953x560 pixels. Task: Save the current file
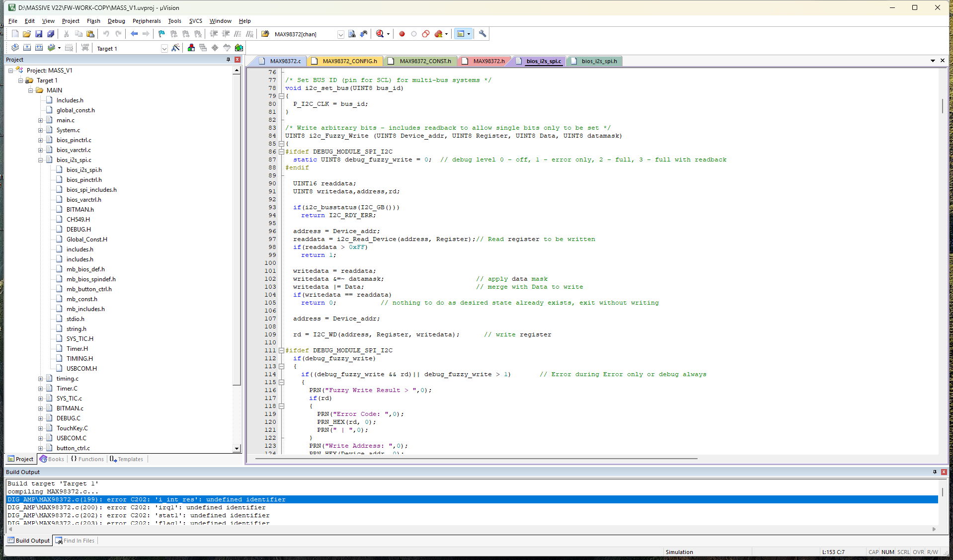click(x=39, y=34)
